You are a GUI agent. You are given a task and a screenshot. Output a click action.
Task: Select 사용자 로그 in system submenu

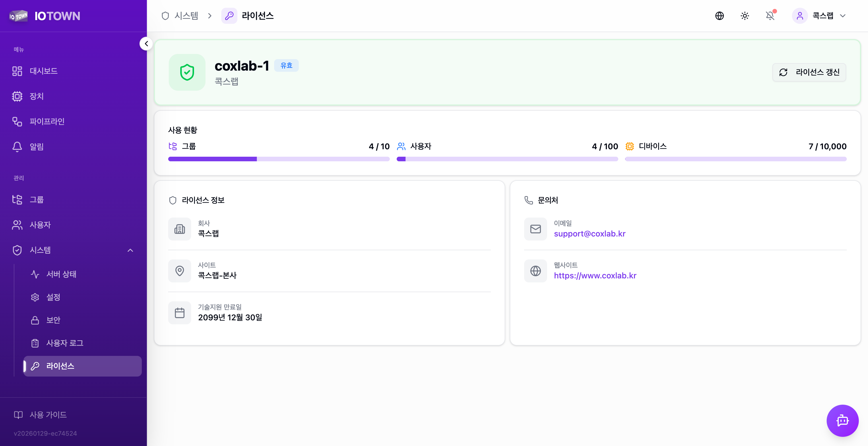click(83, 343)
